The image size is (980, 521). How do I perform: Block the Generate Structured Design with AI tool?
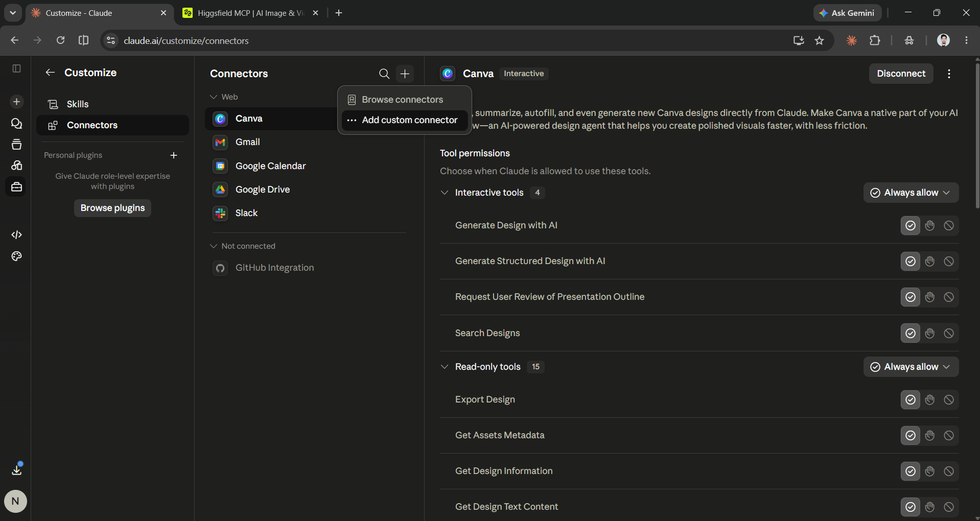[x=949, y=261]
